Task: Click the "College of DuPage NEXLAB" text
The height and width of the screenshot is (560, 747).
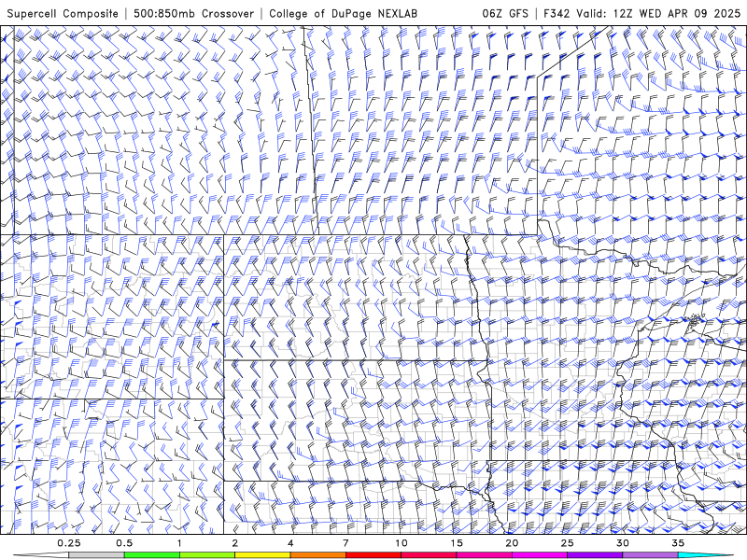Action: 343,14
